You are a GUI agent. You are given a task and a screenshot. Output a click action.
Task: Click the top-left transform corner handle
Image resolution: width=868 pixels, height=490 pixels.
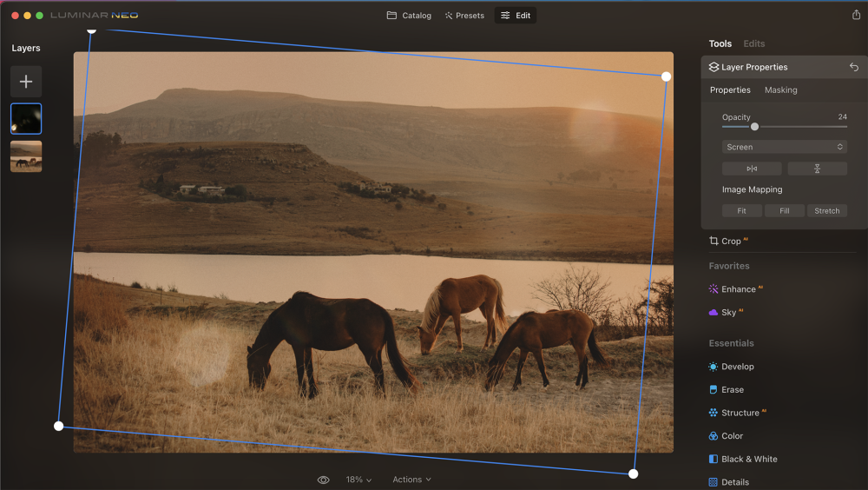point(91,30)
